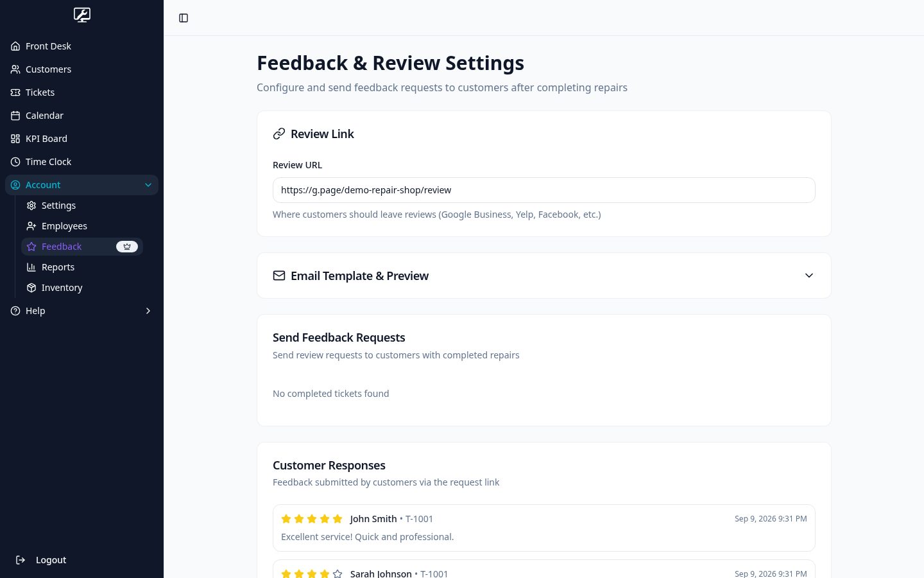
Task: Click John Smith's five-star review card
Action: coord(544,528)
